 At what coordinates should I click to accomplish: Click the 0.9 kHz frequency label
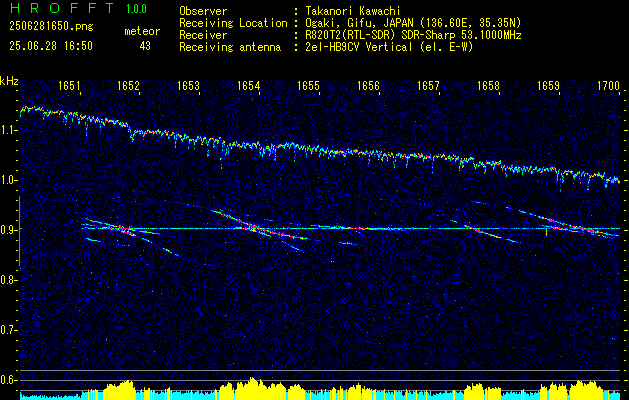coord(8,230)
